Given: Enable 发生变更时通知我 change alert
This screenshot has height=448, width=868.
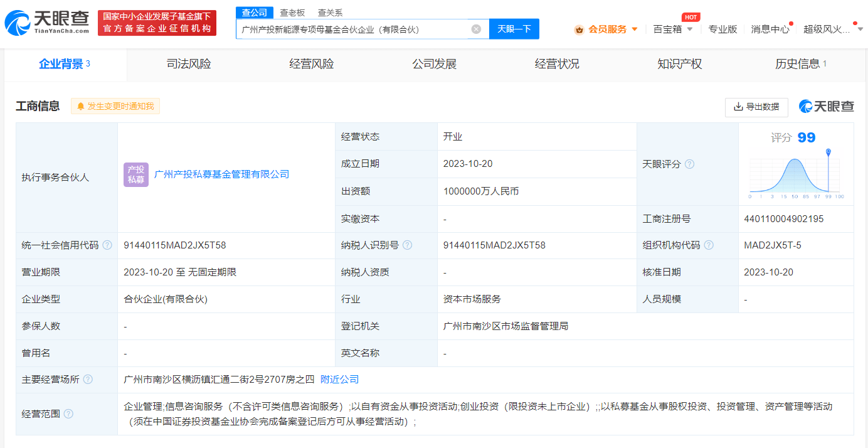Looking at the screenshot, I should (x=115, y=106).
